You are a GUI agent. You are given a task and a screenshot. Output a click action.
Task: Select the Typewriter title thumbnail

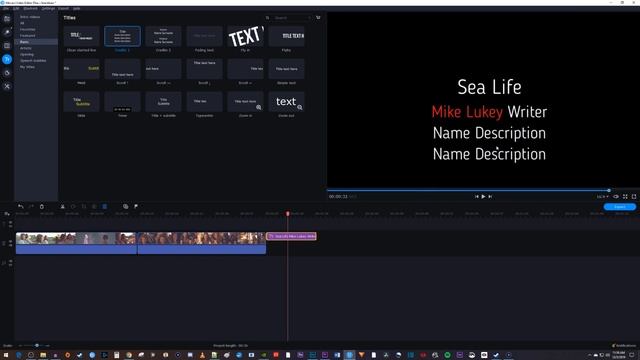(204, 102)
